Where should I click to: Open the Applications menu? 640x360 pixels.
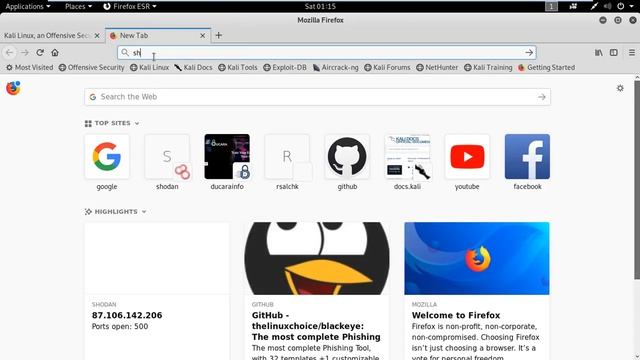28,6
